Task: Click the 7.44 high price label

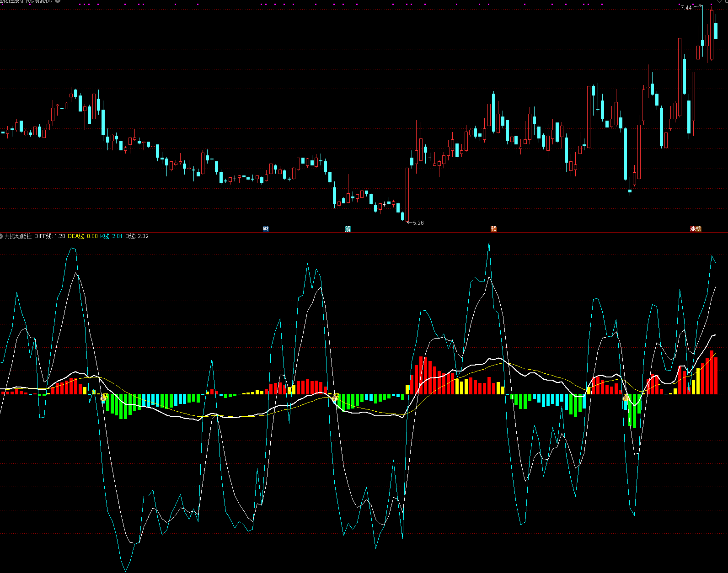Action: [x=686, y=8]
